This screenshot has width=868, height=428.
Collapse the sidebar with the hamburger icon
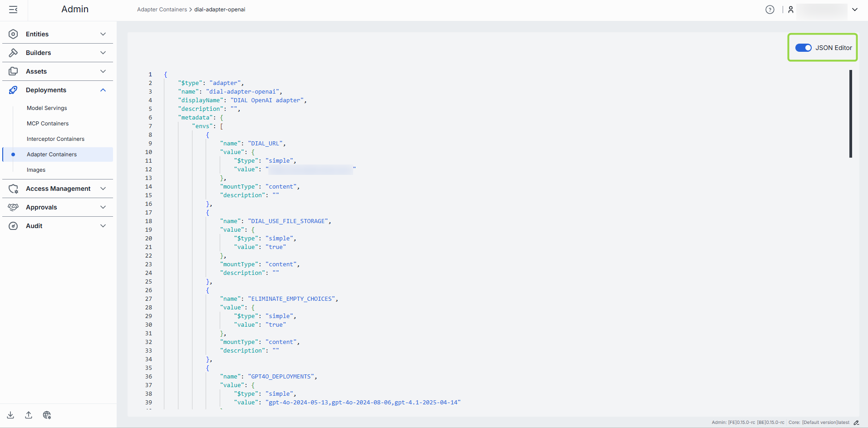13,10
